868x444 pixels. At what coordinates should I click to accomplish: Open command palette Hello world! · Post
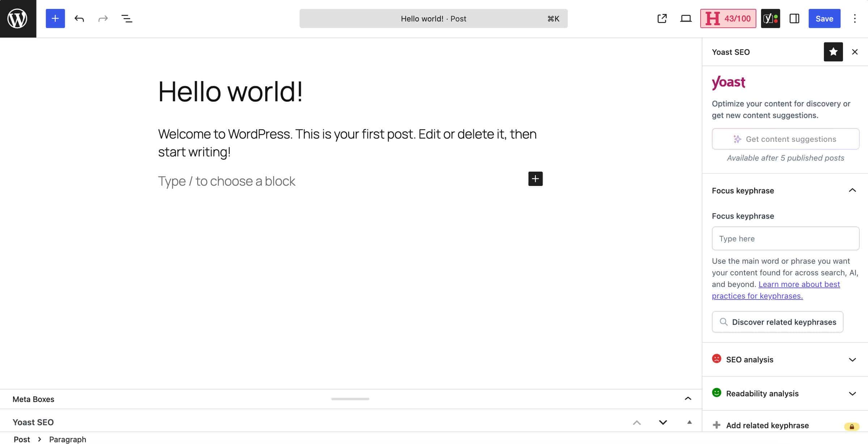click(x=433, y=18)
